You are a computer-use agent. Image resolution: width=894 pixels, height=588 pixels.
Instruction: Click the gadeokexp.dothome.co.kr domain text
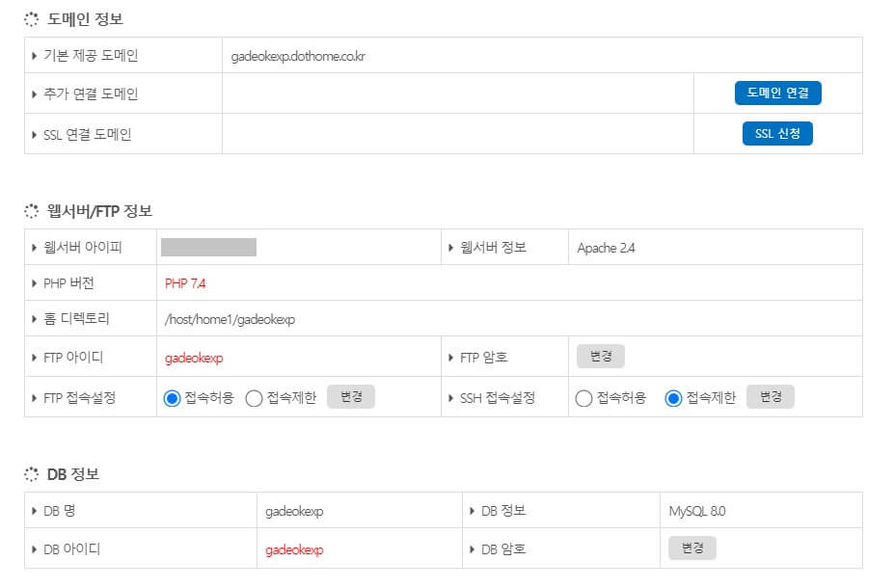pyautogui.click(x=298, y=57)
